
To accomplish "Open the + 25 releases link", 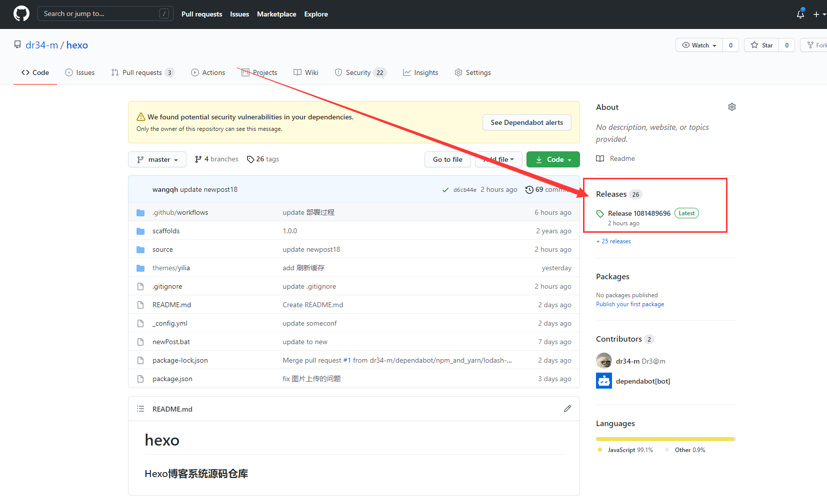I will click(613, 241).
